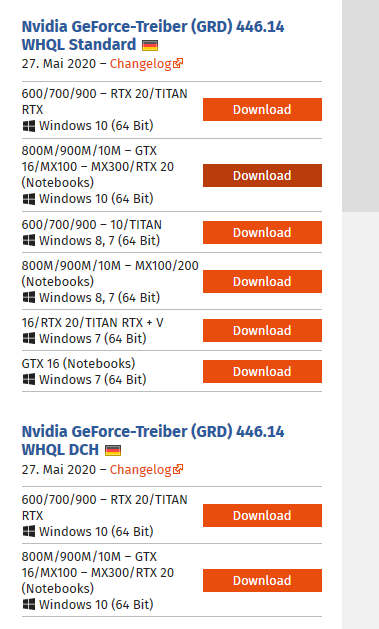Screen dimensions: 379x629
Task: Download 16/RTX 20/TITAN RTX + V Windows 7 driver
Action: click(262, 330)
